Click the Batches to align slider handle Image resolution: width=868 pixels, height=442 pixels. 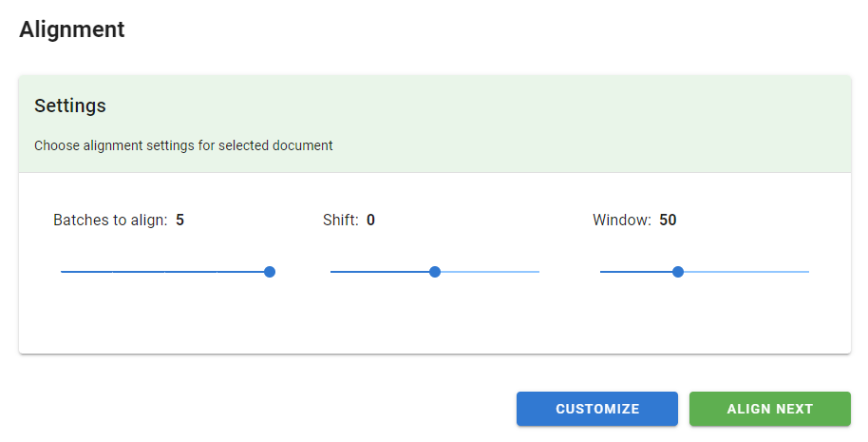point(270,272)
